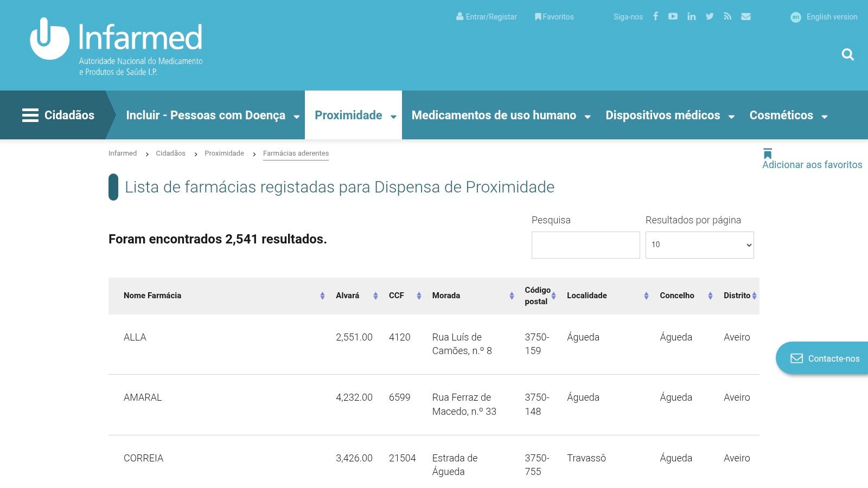868x488 pixels.
Task: Open the LinkedIn icon in the header
Action: pos(691,16)
